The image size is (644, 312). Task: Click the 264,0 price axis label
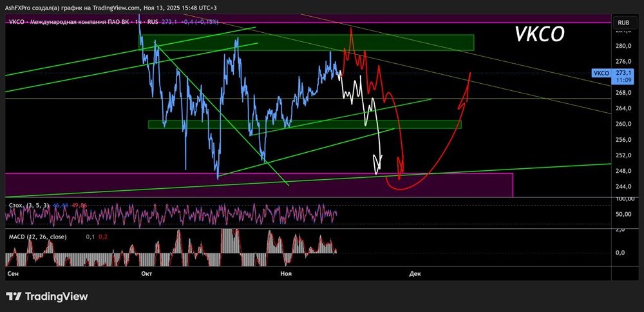tap(622, 108)
